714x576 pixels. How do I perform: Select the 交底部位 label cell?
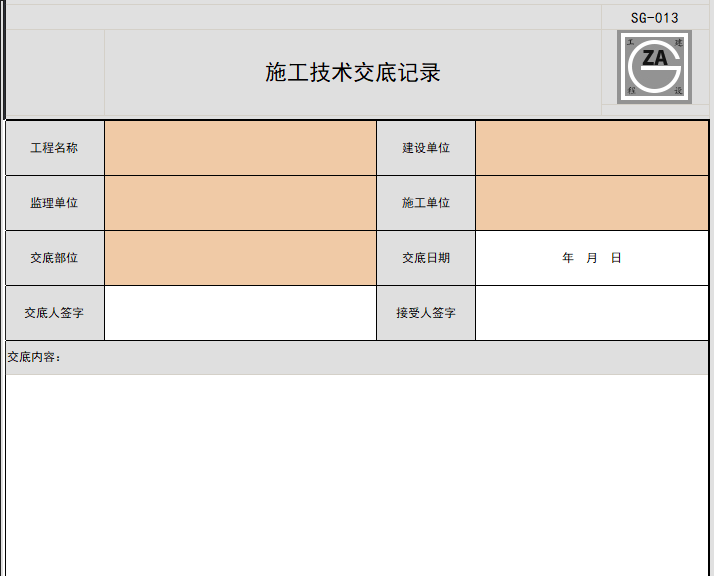(55, 258)
